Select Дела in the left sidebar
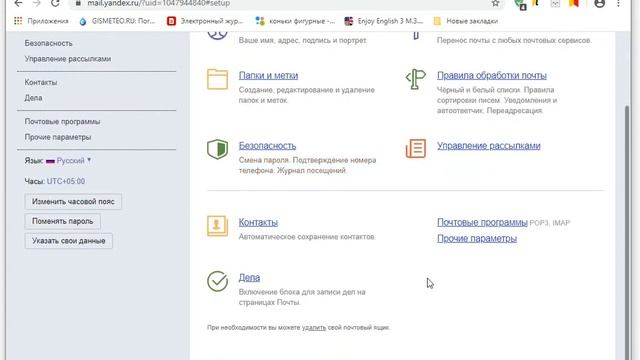The width and height of the screenshot is (640, 360). tap(33, 98)
